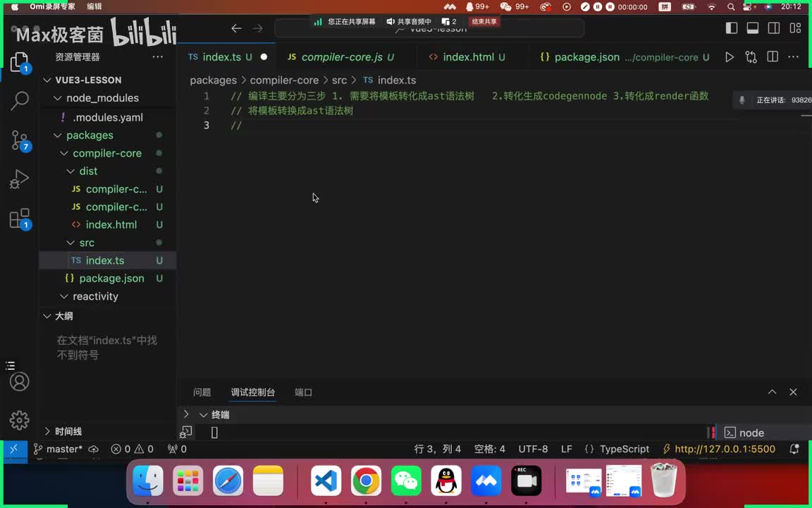Open the Run and Debug view
812x508 pixels.
tap(20, 179)
